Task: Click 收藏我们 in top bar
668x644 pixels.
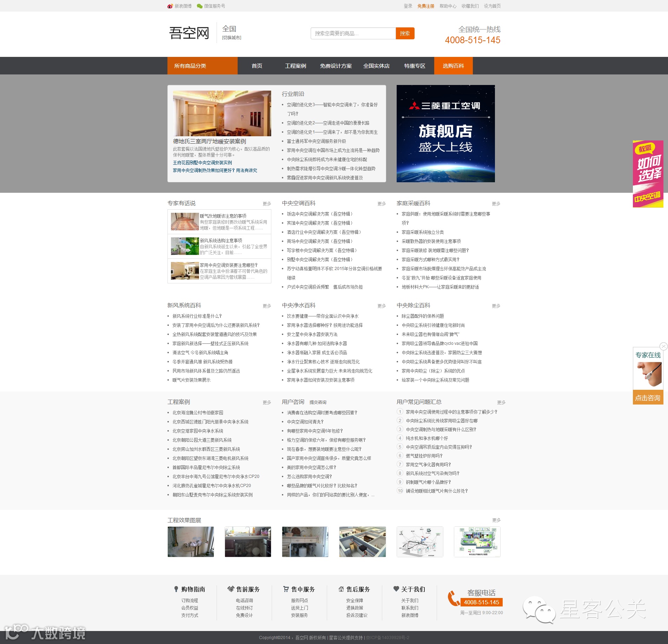Action: click(x=470, y=6)
